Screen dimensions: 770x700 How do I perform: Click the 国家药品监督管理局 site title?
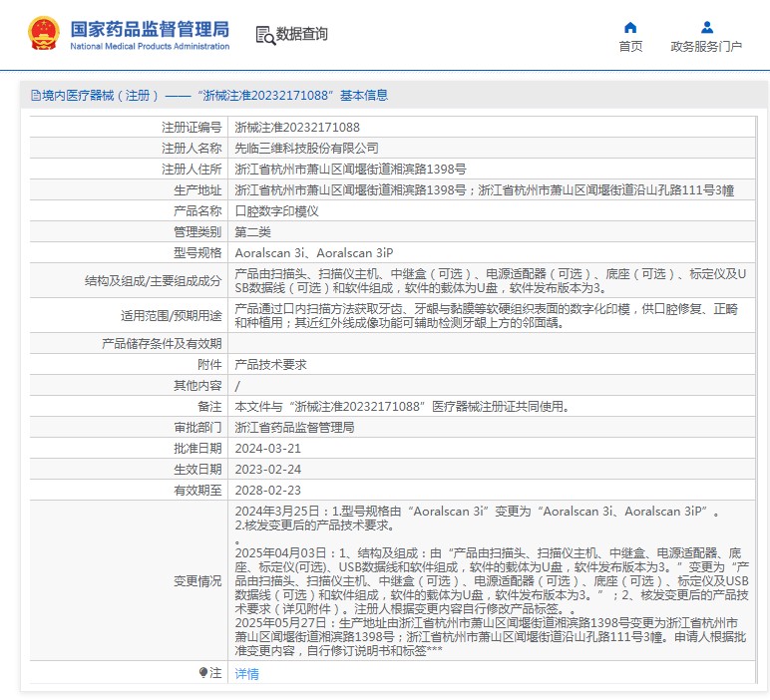pyautogui.click(x=150, y=28)
